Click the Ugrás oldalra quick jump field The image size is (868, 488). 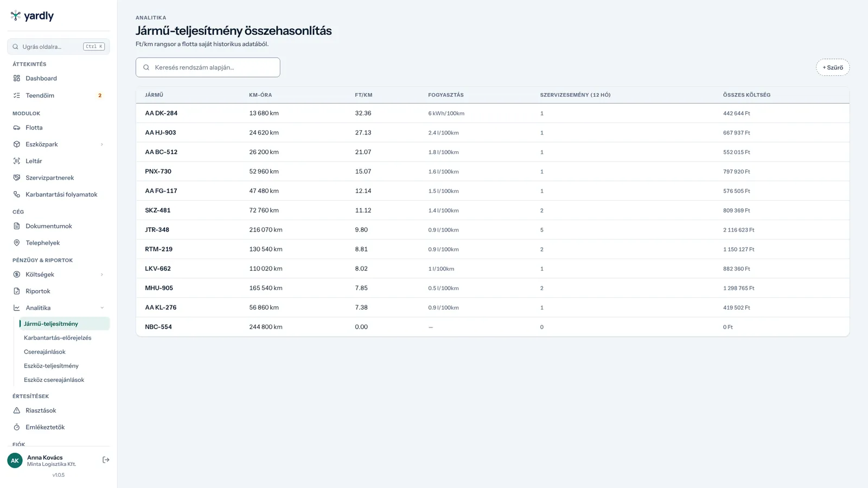click(59, 47)
